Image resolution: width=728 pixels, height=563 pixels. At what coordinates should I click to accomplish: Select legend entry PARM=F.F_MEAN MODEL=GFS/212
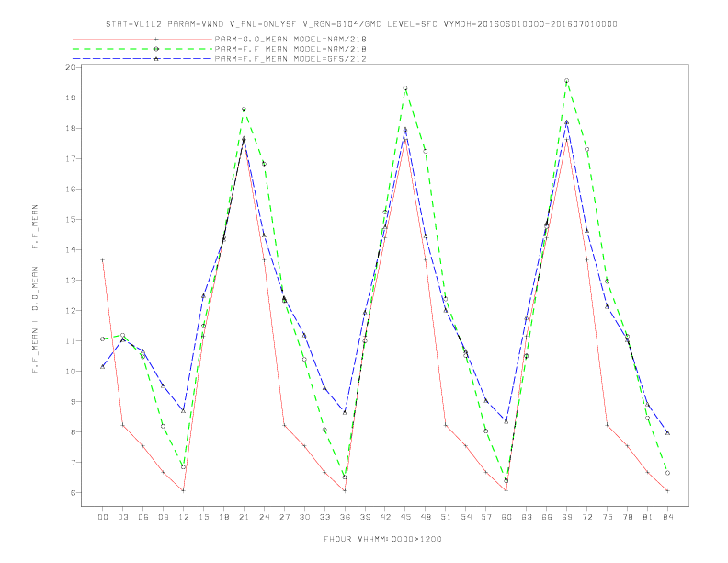coord(290,59)
